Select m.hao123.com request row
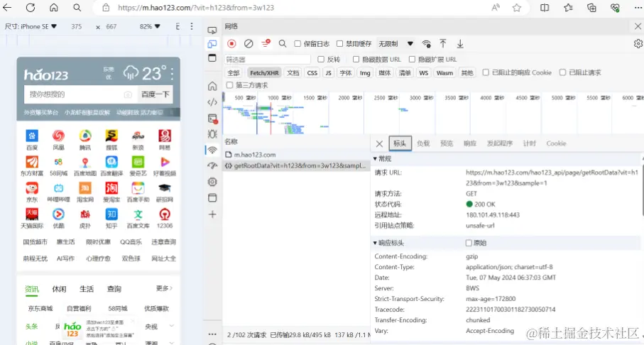Viewport: 644px width, 345px height. (x=295, y=155)
